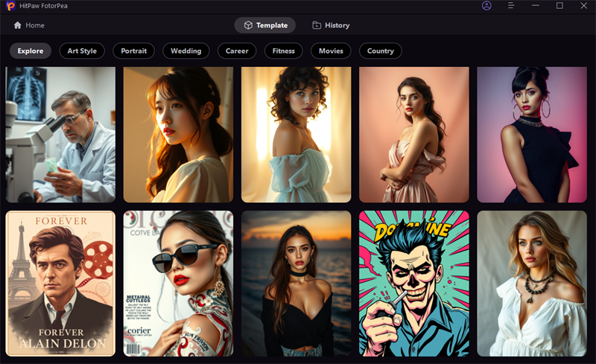Select the Explore category filter
596x364 pixels.
[x=31, y=51]
